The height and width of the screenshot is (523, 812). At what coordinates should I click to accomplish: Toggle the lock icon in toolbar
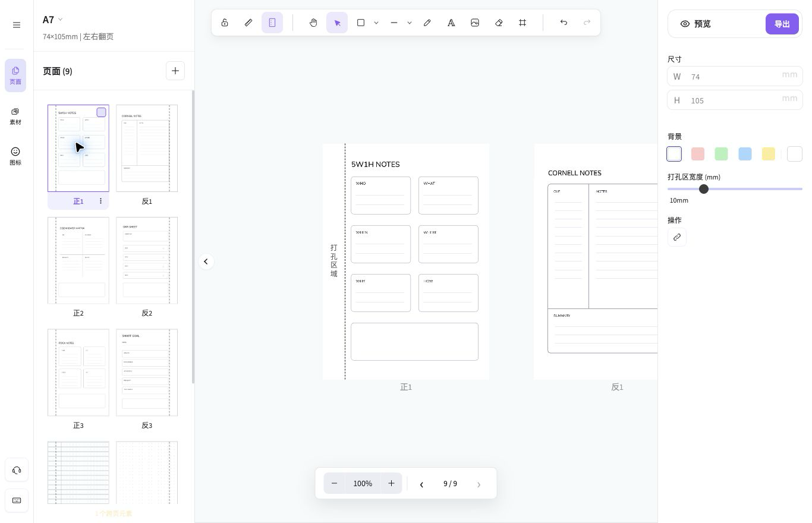click(225, 23)
